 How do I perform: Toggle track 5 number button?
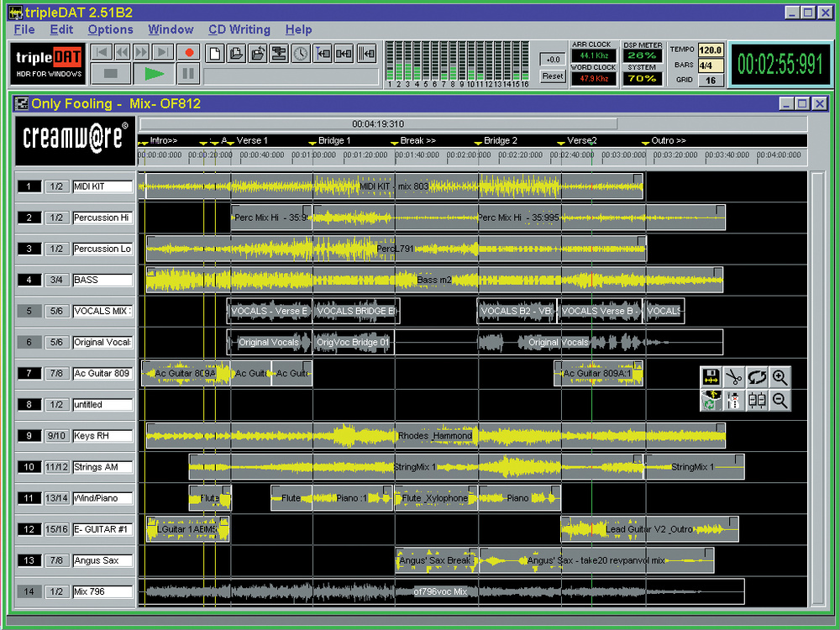coord(29,312)
